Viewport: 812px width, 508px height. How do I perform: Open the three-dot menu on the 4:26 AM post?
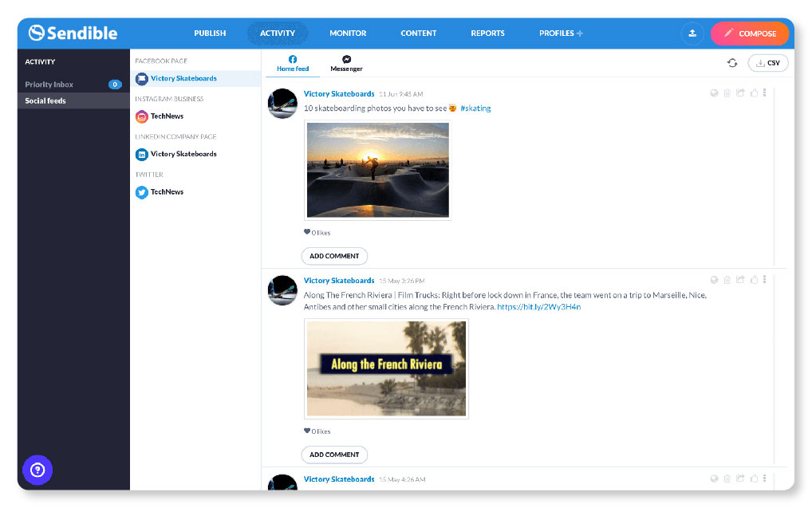point(764,479)
